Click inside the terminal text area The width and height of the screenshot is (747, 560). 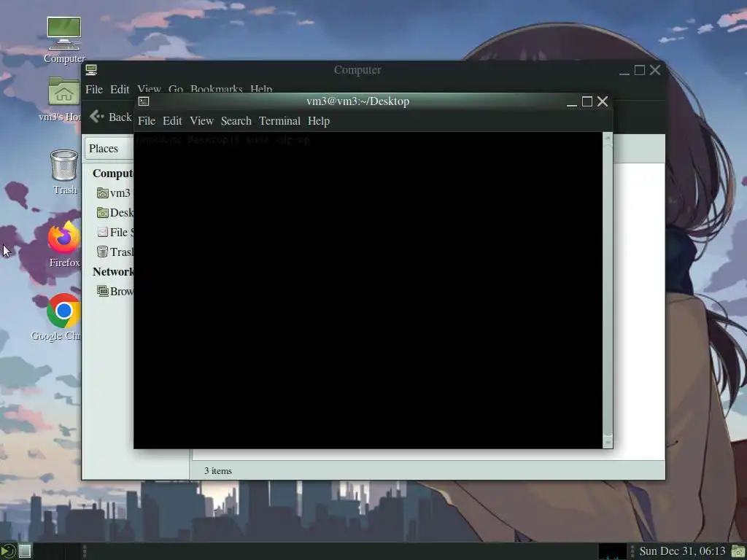(368, 290)
